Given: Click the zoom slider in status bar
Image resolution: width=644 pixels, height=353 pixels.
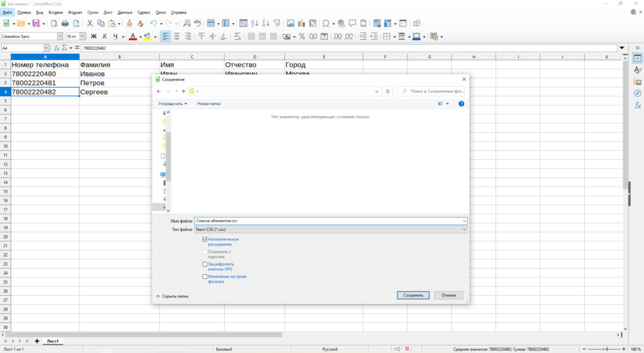Looking at the screenshot, I should pos(606,349).
